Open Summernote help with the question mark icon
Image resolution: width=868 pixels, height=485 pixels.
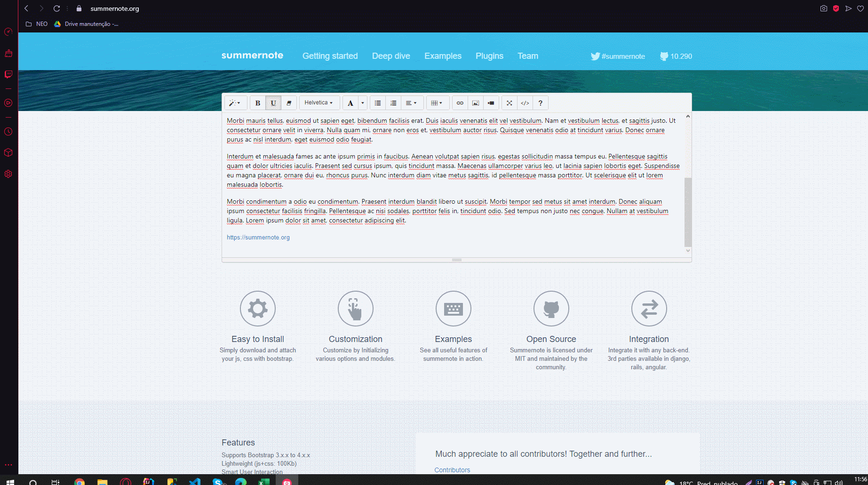pyautogui.click(x=540, y=103)
